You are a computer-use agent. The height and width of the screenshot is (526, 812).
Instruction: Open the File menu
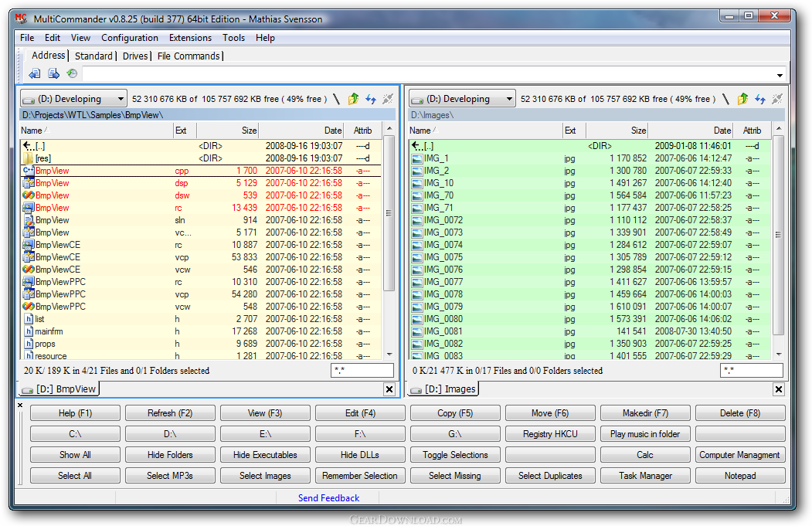pos(27,37)
